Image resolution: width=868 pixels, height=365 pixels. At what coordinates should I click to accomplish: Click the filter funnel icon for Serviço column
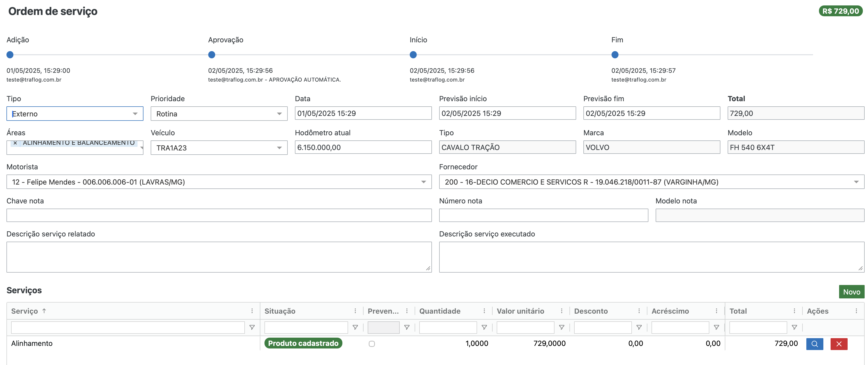(252, 327)
